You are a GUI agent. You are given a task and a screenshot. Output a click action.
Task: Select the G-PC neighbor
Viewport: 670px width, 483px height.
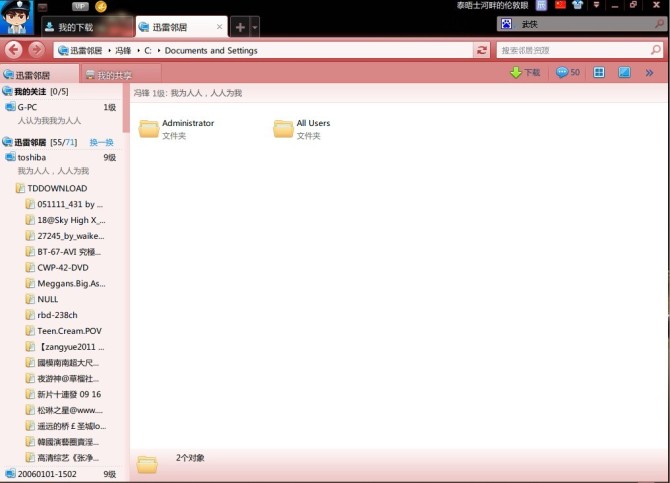pos(61,107)
